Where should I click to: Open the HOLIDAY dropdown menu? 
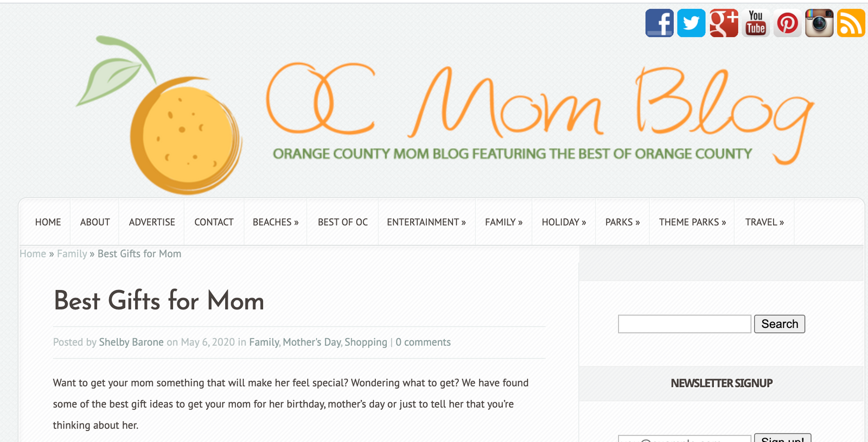(564, 222)
